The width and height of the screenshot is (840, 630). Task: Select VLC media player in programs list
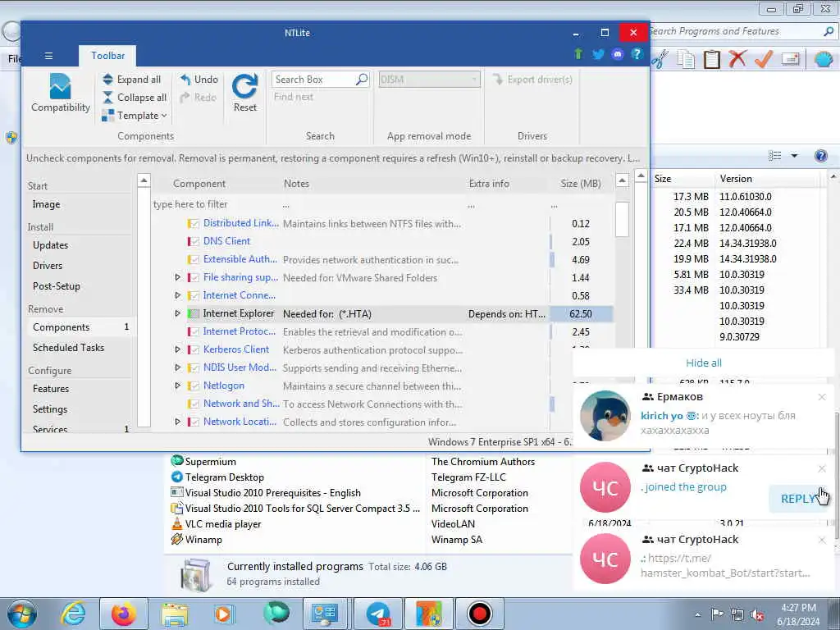[x=223, y=524]
